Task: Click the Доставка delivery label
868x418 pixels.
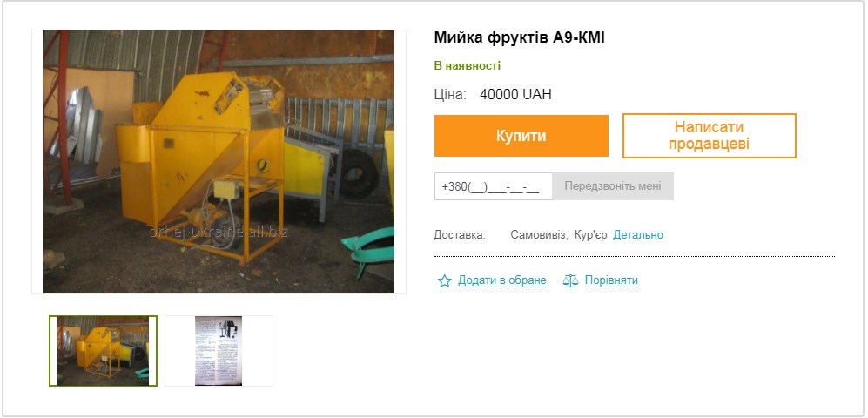Action: 460,235
